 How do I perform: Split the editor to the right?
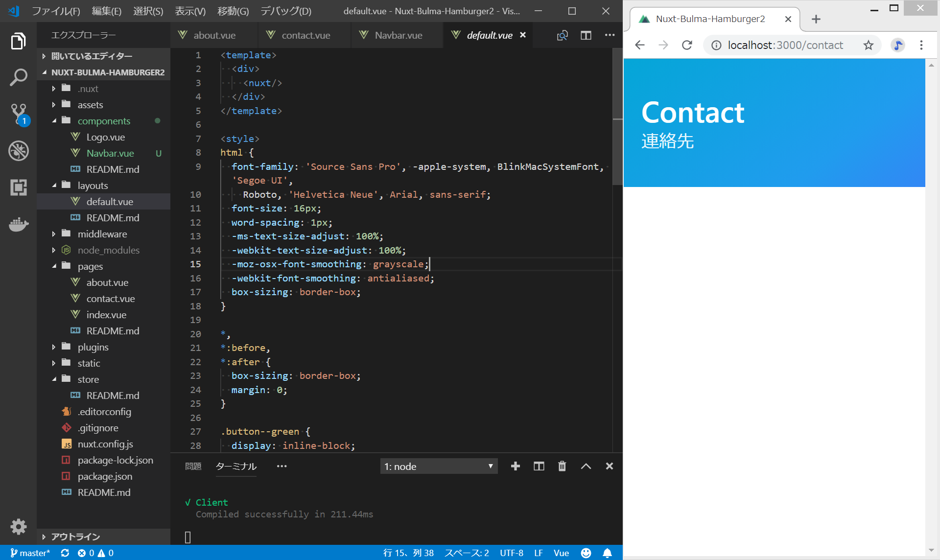(x=586, y=35)
